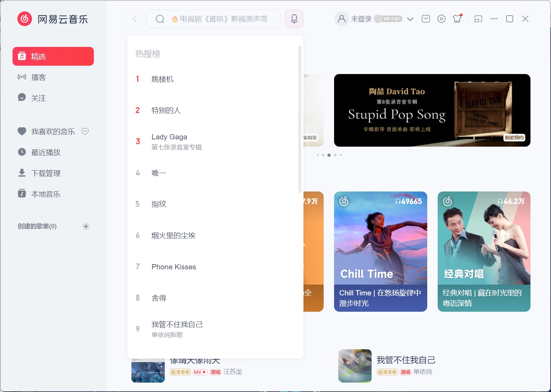Click the hot search list scrollbar
Screen dimensions: 551x392
(300, 119)
